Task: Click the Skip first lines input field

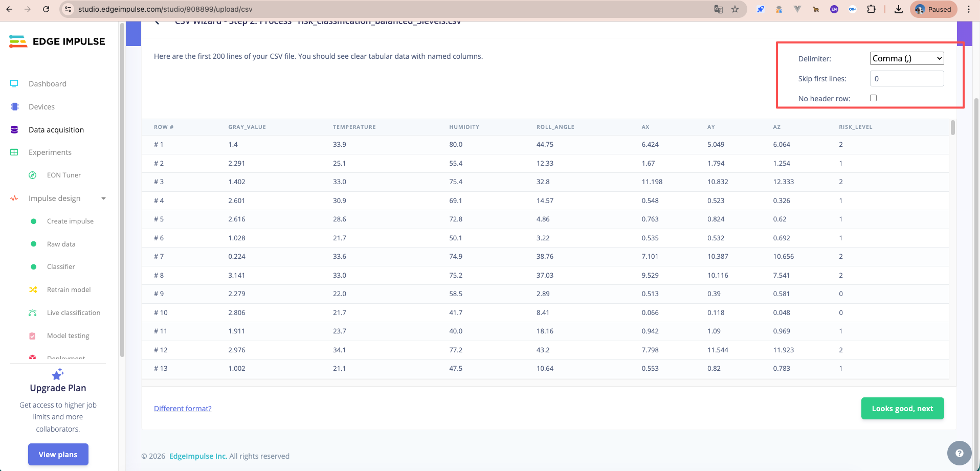Action: click(906, 79)
